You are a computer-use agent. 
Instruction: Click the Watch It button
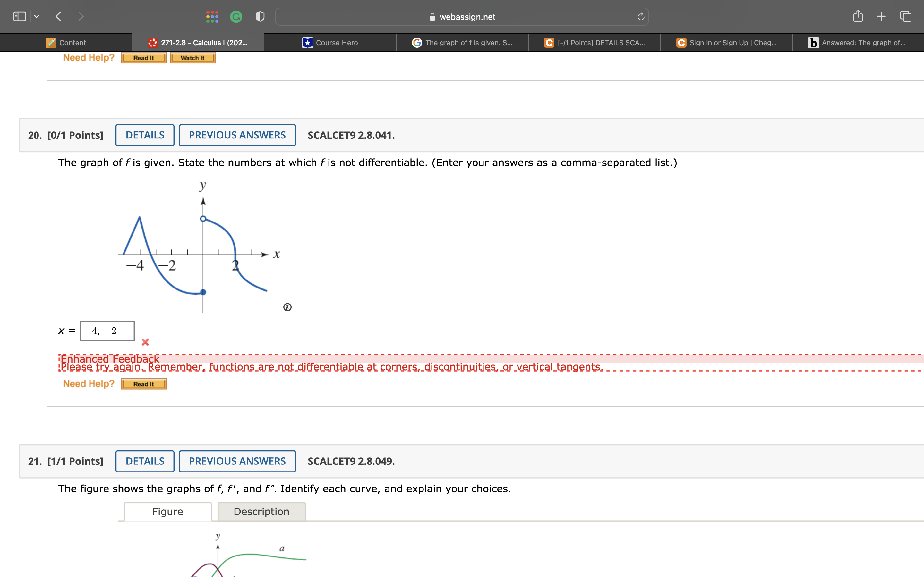[x=193, y=58]
